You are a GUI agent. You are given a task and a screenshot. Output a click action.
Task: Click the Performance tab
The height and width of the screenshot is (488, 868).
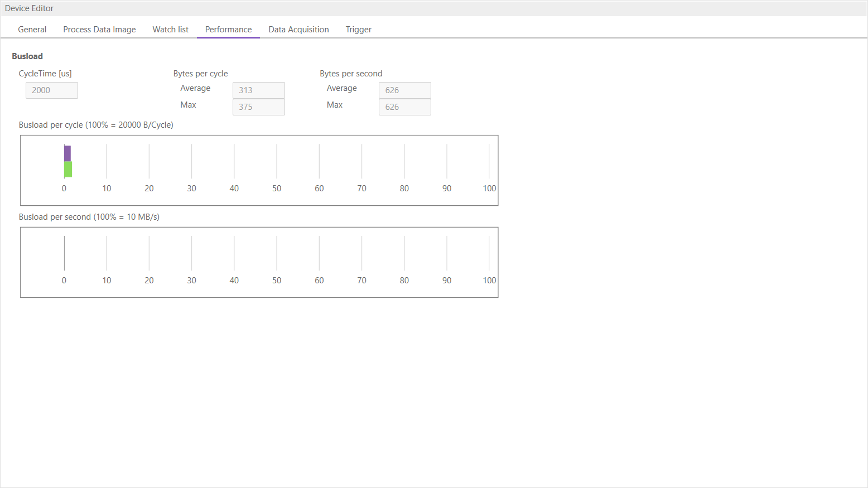click(x=228, y=29)
